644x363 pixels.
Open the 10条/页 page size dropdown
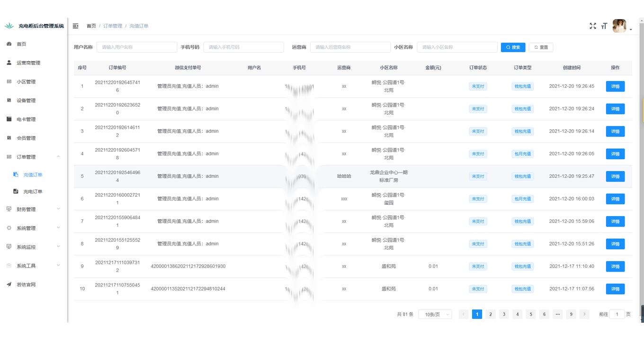[x=434, y=314]
